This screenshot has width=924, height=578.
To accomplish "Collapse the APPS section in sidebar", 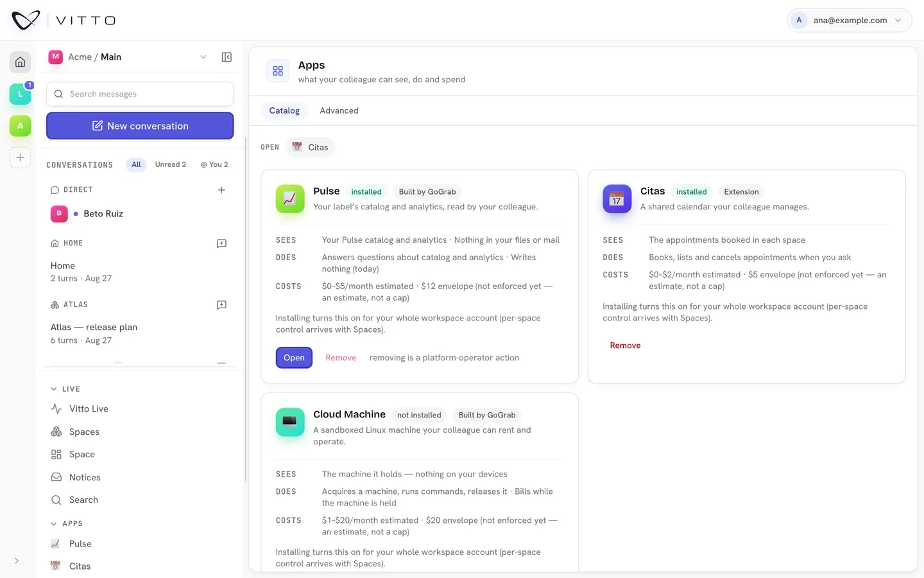I will [67, 523].
